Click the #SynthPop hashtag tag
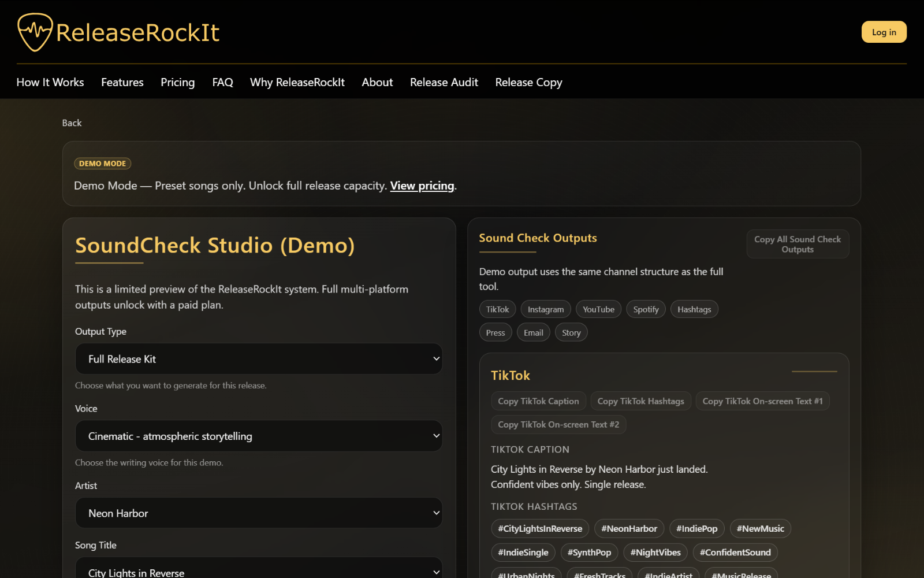 coord(589,552)
